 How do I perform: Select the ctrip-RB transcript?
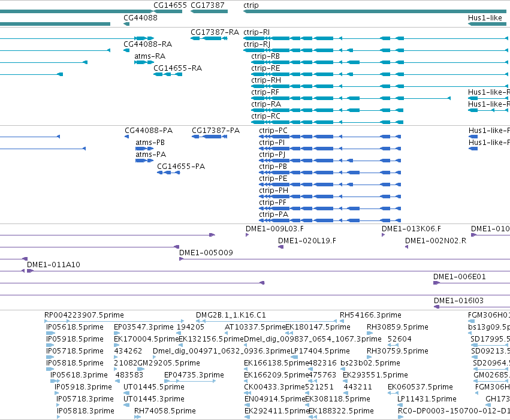point(380,62)
